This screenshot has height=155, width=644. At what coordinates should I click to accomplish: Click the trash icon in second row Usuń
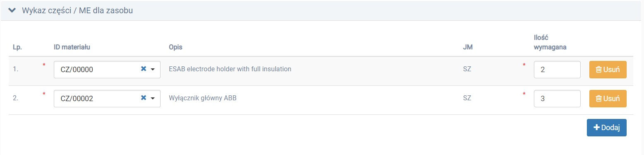click(x=598, y=99)
